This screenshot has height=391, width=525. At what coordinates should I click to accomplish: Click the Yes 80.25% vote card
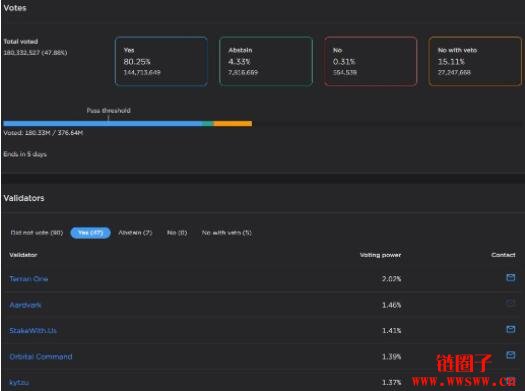[161, 61]
